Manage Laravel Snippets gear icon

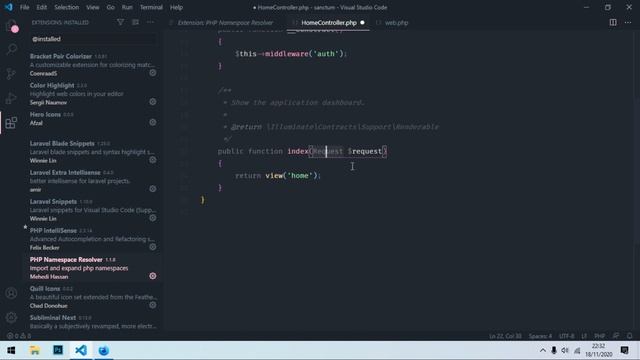(x=153, y=218)
